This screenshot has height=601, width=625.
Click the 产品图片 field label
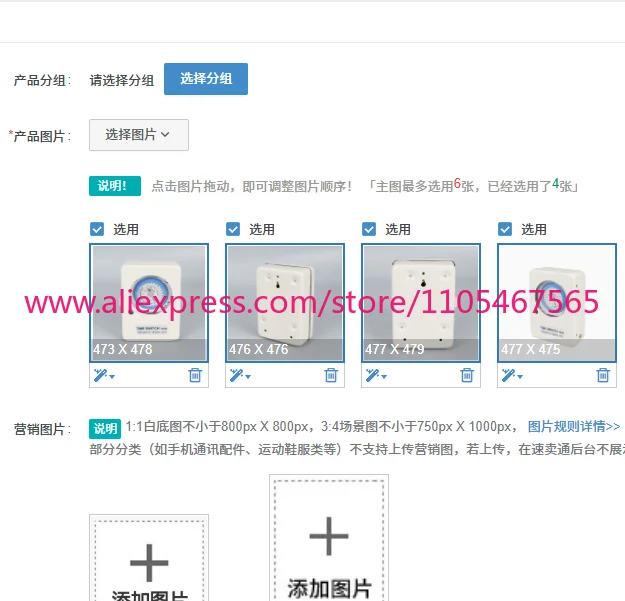[x=40, y=136]
